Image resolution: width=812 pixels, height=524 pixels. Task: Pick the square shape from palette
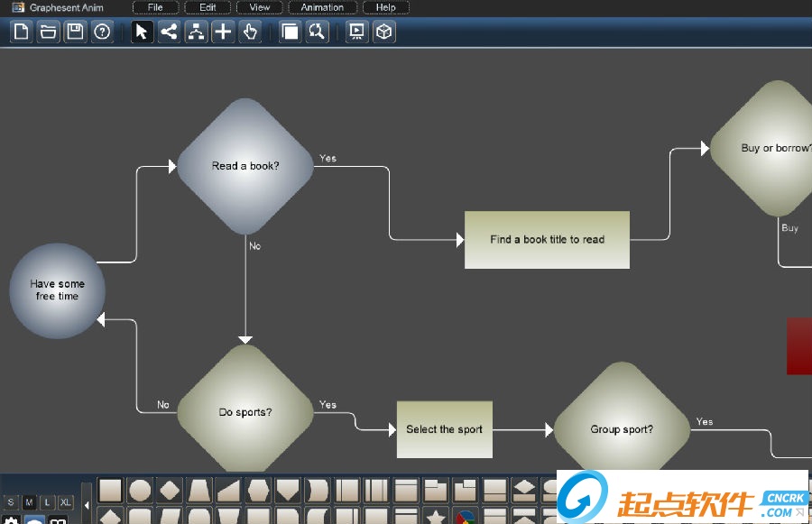pyautogui.click(x=110, y=491)
